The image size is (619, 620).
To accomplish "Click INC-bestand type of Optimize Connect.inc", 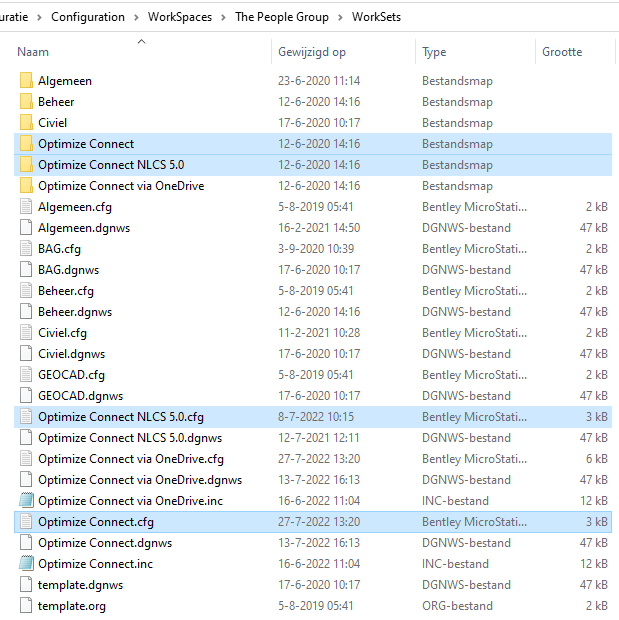I will click(455, 563).
